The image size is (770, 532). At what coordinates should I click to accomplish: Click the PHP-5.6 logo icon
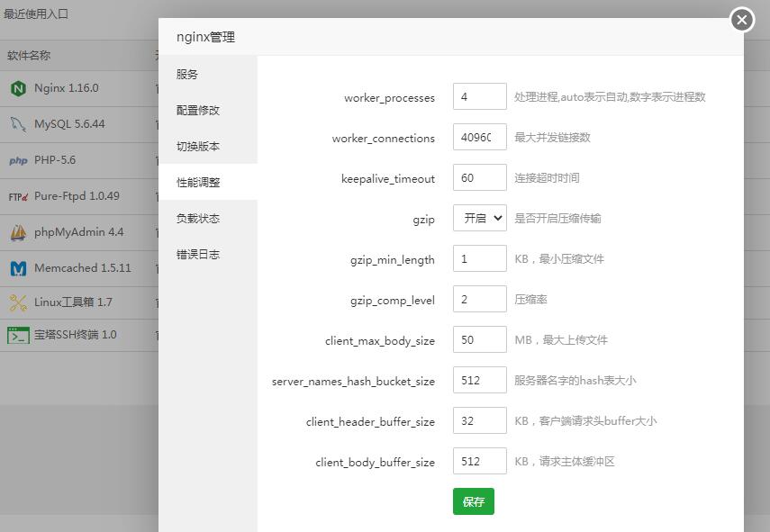(18, 160)
